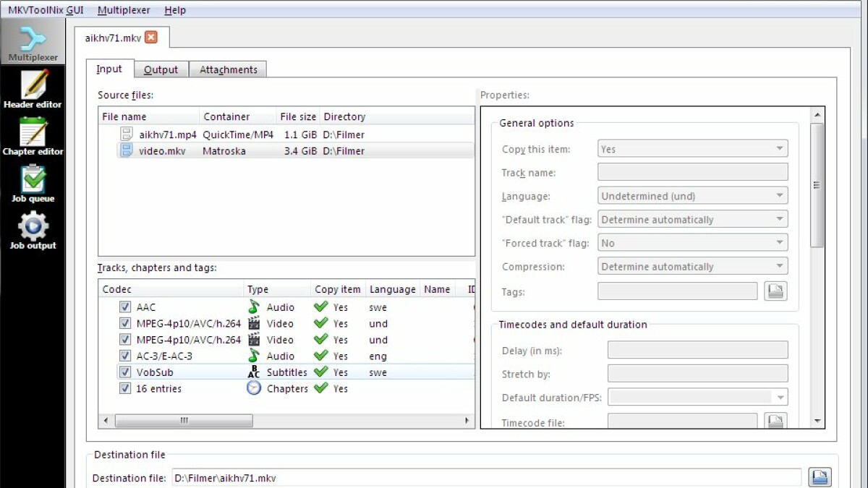868x488 pixels.
Task: Open the Forced track flag dropdown
Action: coord(692,243)
